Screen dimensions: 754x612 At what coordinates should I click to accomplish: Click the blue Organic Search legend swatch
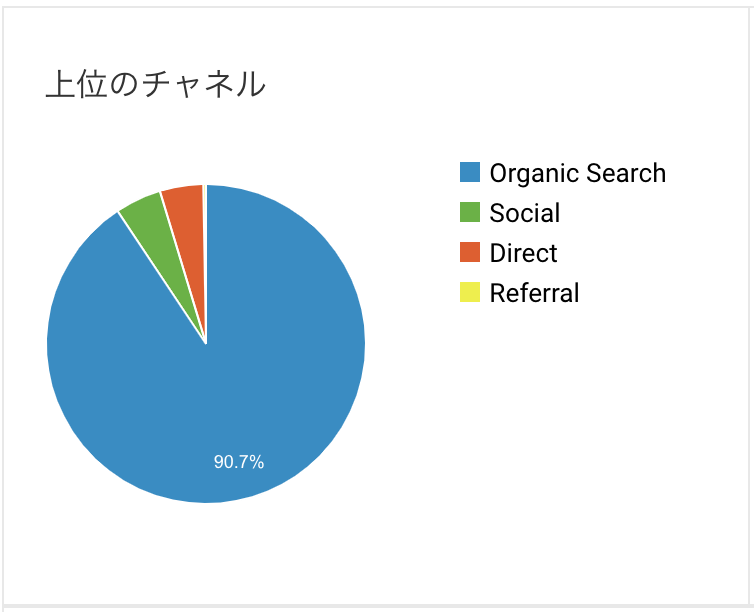(470, 172)
